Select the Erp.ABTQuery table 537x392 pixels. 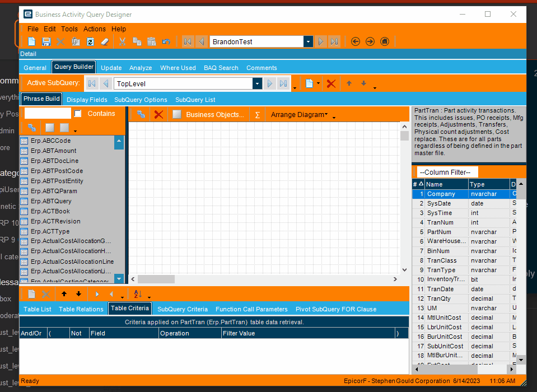pos(67,201)
